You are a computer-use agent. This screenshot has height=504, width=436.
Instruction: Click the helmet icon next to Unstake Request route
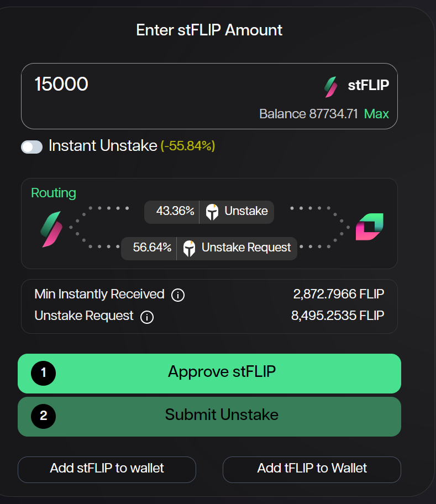[190, 248]
